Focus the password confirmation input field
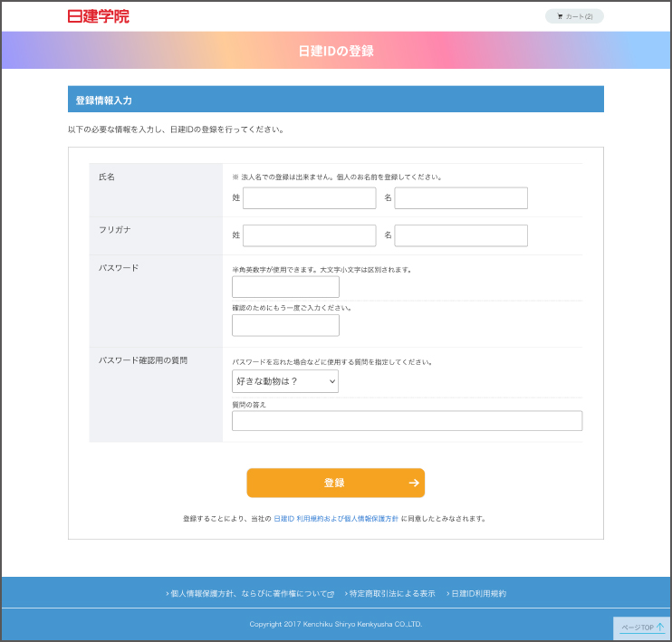 (x=285, y=325)
